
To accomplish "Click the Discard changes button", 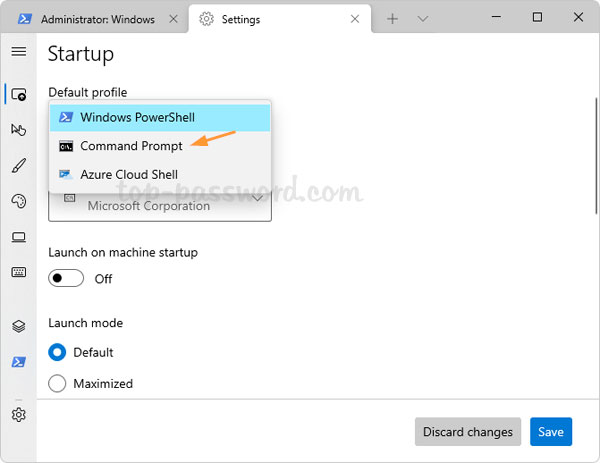I will (x=467, y=432).
